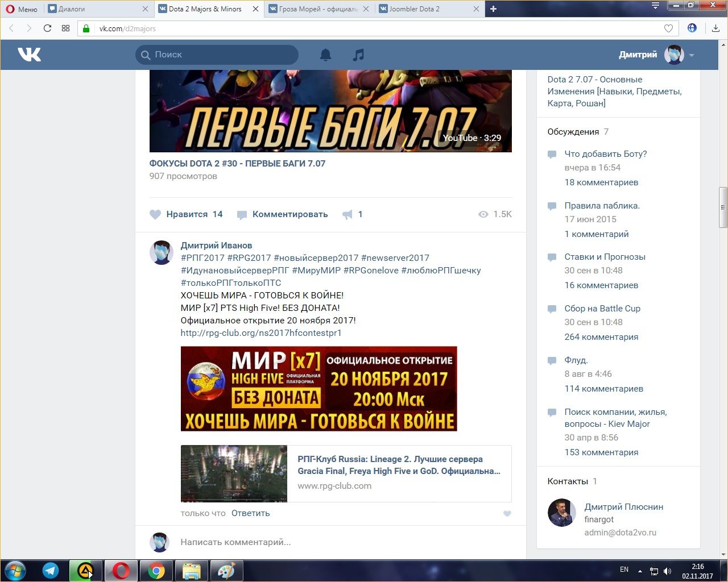Open Telegram from the taskbar

click(51, 570)
